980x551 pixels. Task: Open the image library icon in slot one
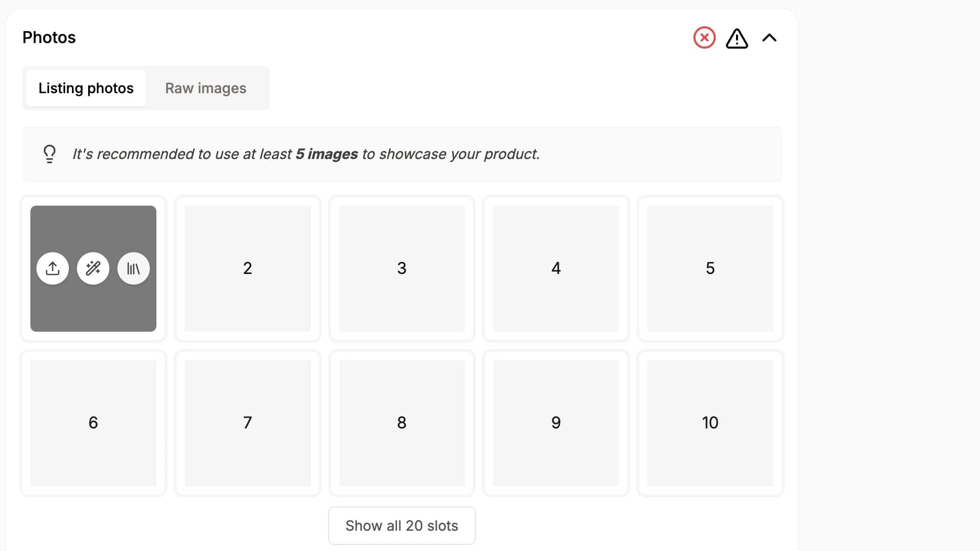134,268
